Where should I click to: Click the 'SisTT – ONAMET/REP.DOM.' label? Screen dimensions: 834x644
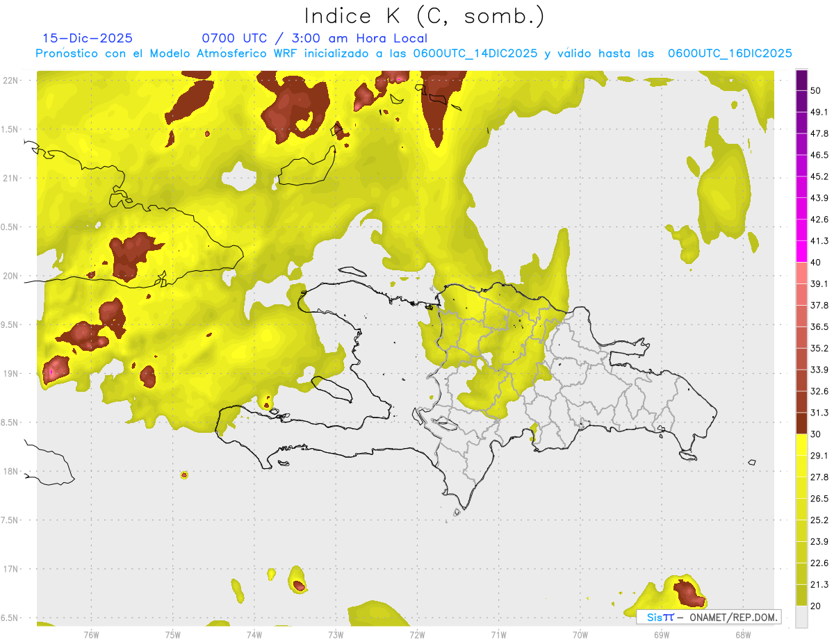pyautogui.click(x=710, y=617)
